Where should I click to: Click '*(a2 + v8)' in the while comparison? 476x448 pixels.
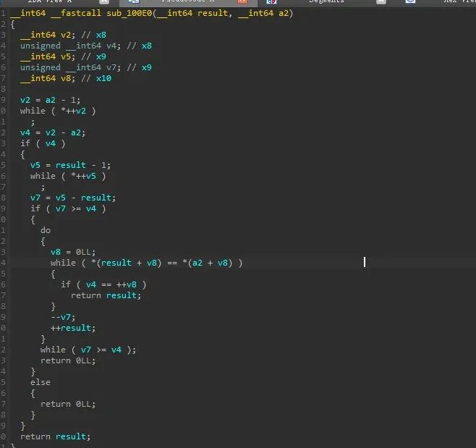click(x=208, y=263)
